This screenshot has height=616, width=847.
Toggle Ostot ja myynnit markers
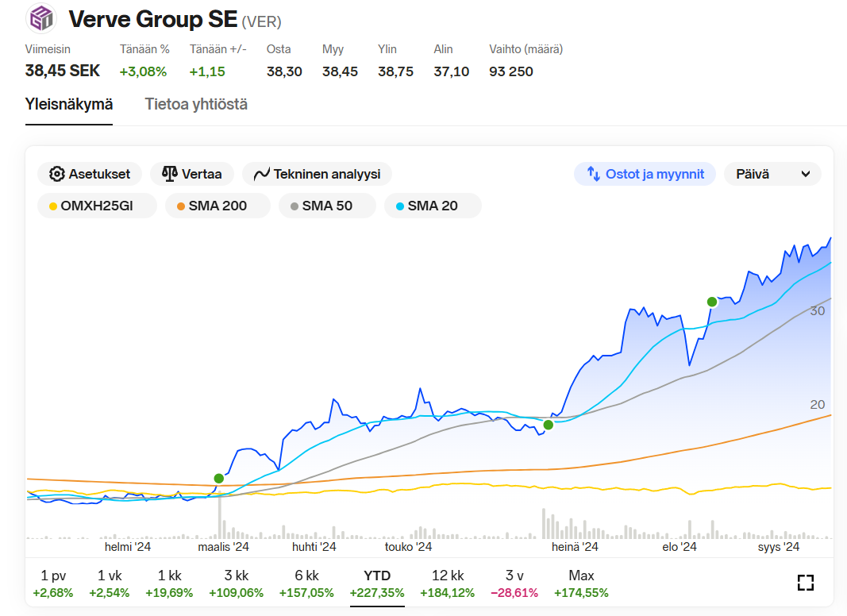(x=645, y=174)
